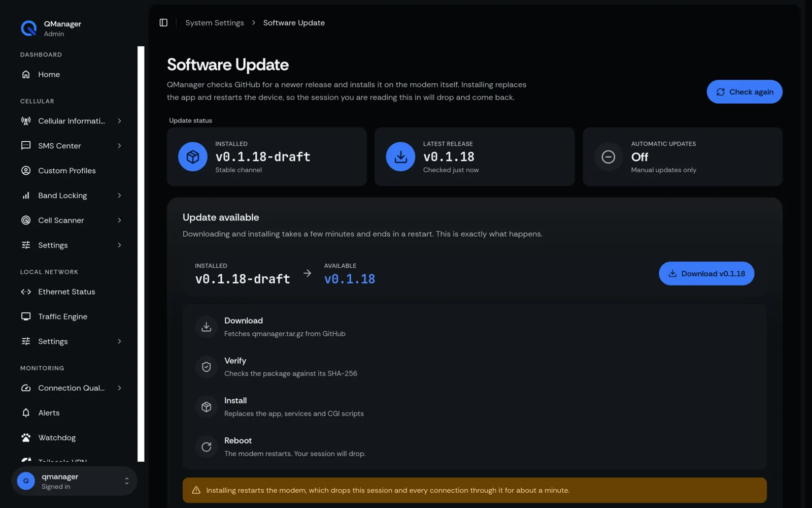The width and height of the screenshot is (812, 508).
Task: Expand Band Locking submenu chevron
Action: (x=119, y=196)
